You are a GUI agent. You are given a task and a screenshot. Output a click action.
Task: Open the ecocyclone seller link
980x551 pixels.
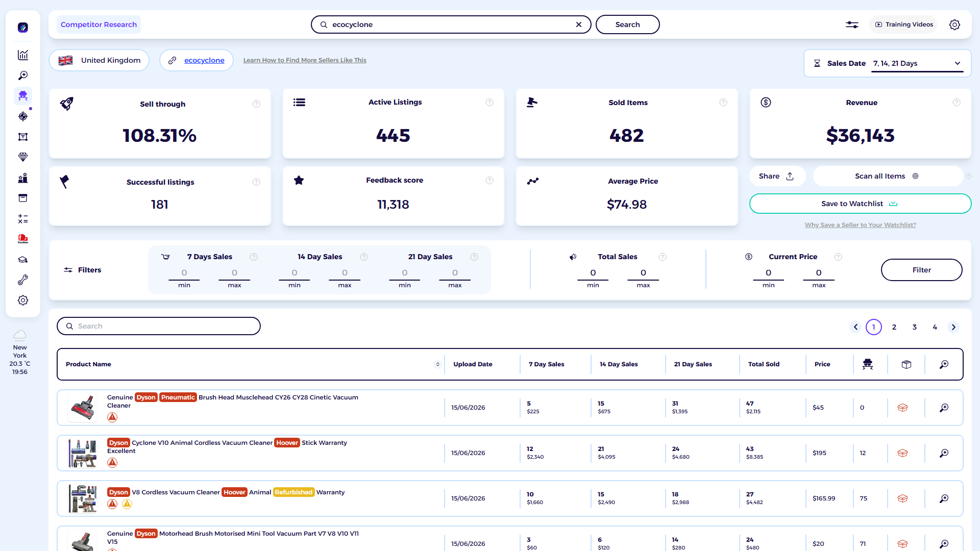204,60
